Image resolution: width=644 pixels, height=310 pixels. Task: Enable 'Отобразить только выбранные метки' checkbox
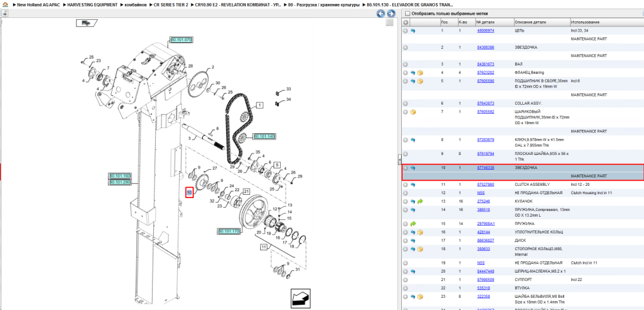click(x=408, y=14)
